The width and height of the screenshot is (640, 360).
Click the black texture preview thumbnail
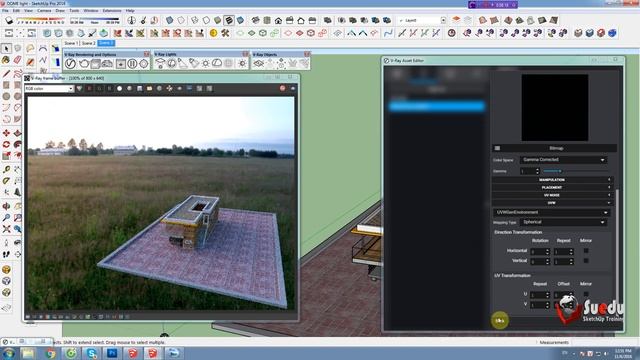point(555,107)
